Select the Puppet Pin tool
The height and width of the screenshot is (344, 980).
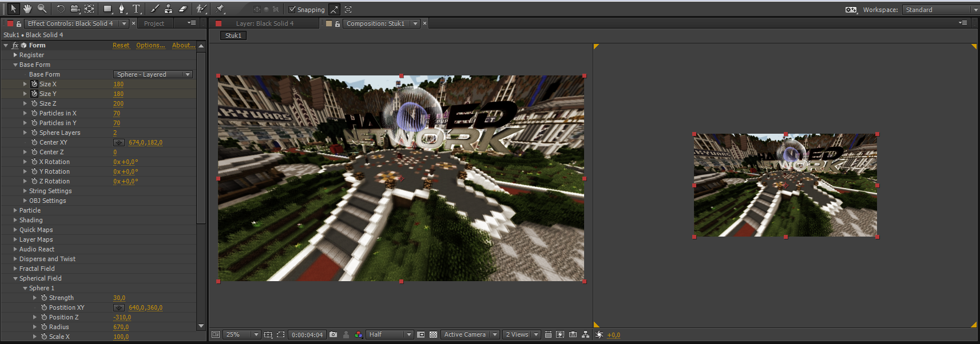point(220,9)
